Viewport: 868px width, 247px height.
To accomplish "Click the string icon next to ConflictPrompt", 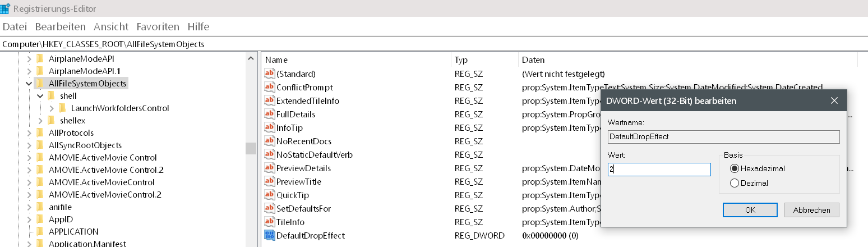I will [270, 87].
